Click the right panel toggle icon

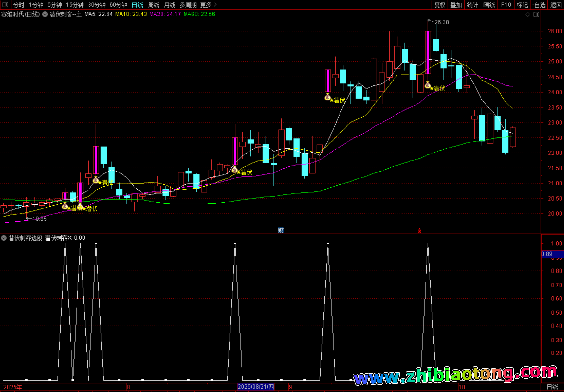pyautogui.click(x=536, y=15)
